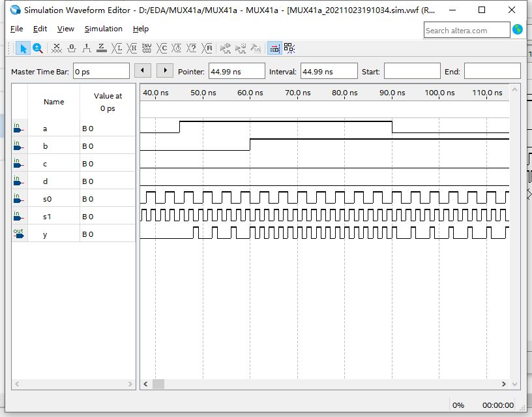Toggle Snap to Transition button
The image size is (532, 417).
click(x=289, y=48)
